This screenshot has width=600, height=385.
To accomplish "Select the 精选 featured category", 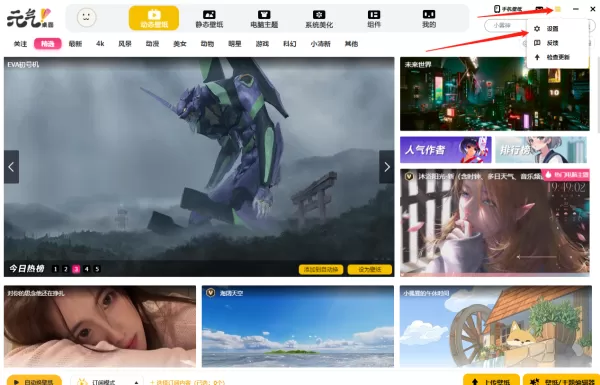I will [47, 44].
